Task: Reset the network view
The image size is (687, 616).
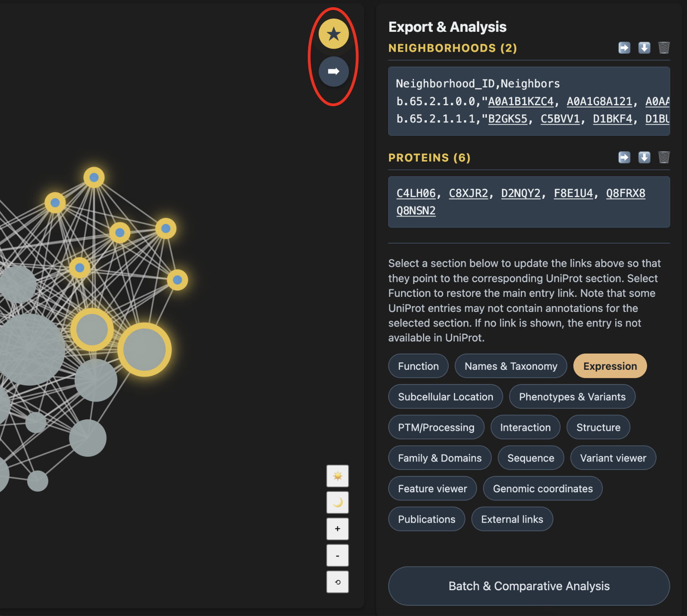Action: 337,582
